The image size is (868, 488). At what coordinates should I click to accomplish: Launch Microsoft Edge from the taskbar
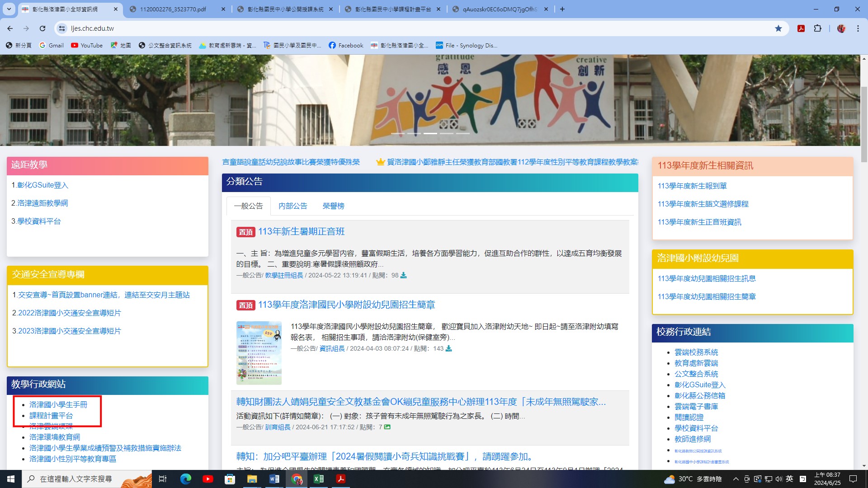coord(185,479)
